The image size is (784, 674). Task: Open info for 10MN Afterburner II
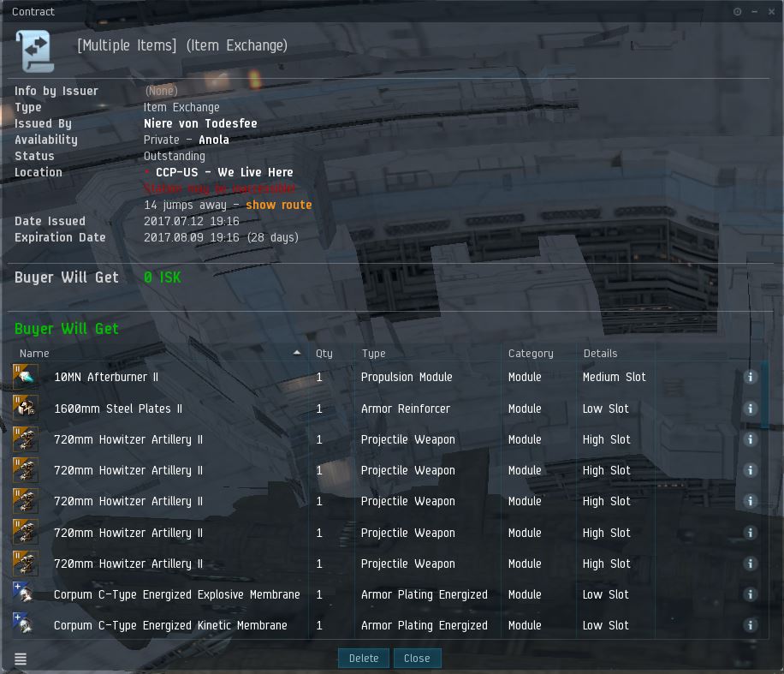[x=750, y=377]
